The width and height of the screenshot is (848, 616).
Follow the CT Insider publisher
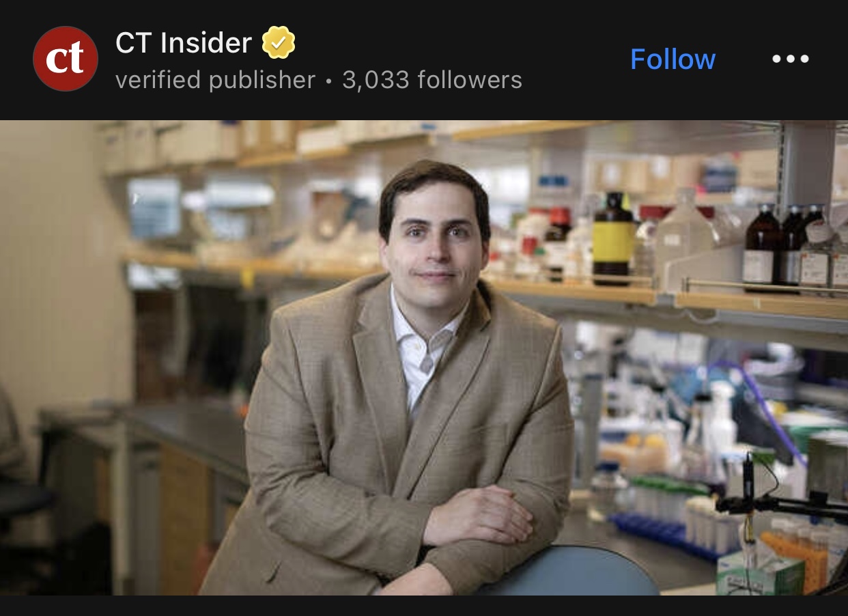(x=673, y=59)
